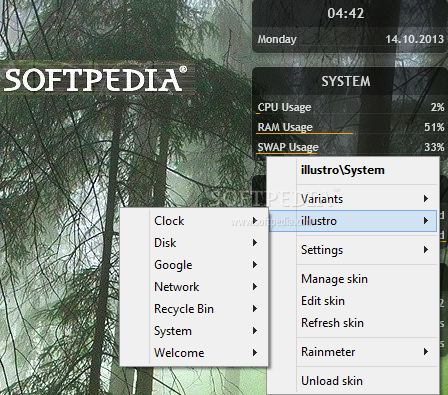Expand arrow next to Variants
The image size is (448, 395).
click(x=426, y=199)
